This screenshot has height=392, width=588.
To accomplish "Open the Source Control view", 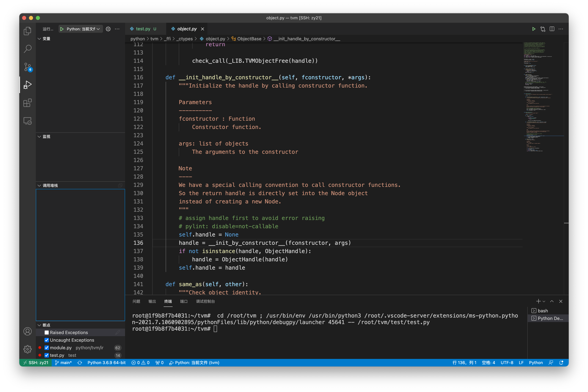I will (x=28, y=67).
